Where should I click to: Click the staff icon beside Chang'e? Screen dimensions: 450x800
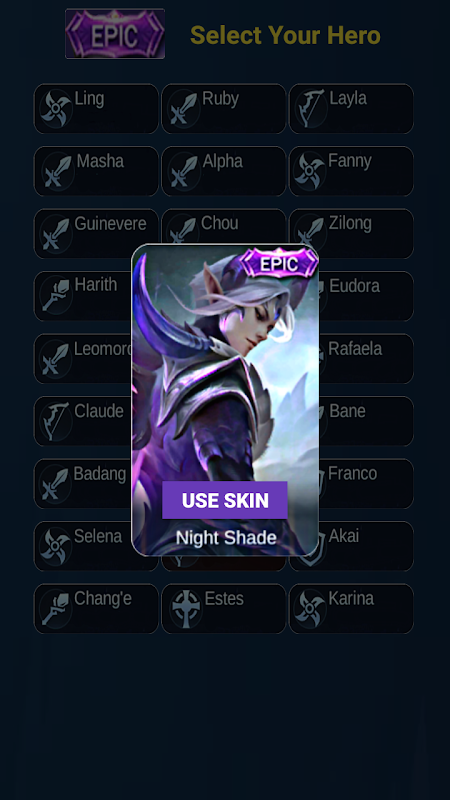[55, 609]
